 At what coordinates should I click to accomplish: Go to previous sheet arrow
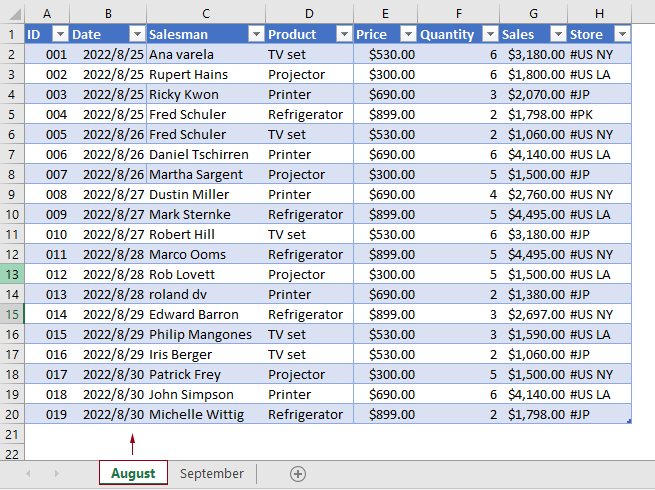click(28, 474)
